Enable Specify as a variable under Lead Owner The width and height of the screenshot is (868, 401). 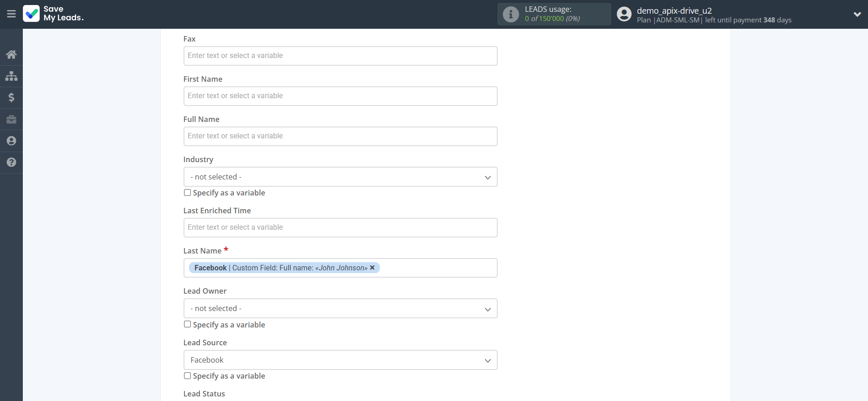[x=187, y=324]
